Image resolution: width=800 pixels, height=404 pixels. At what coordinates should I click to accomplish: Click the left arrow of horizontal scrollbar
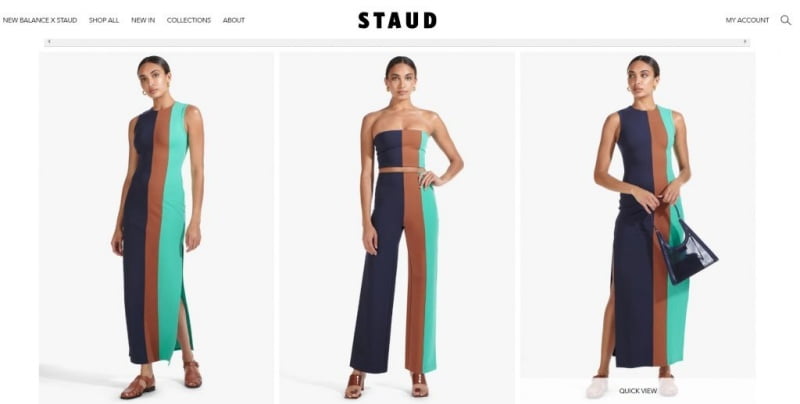[x=49, y=42]
